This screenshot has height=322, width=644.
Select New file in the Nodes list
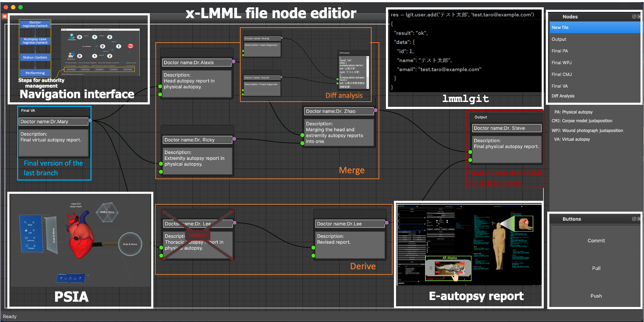click(x=595, y=28)
